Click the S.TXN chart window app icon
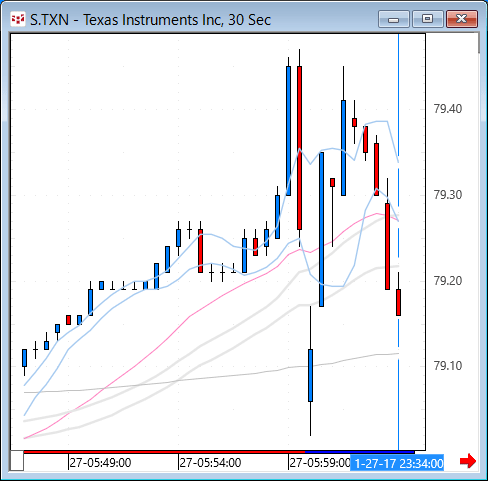 pos(18,20)
